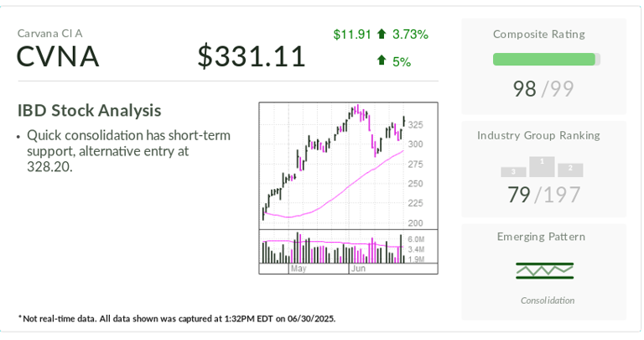Click the Industry Group Ranking 79 value
644x340 pixels.
[x=519, y=195]
